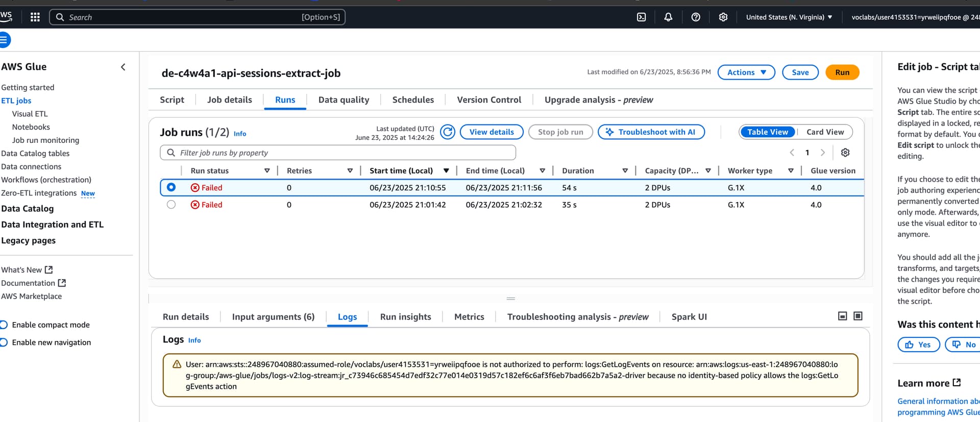Switch details pane to split bottom layout
The height and width of the screenshot is (422, 980).
843,316
